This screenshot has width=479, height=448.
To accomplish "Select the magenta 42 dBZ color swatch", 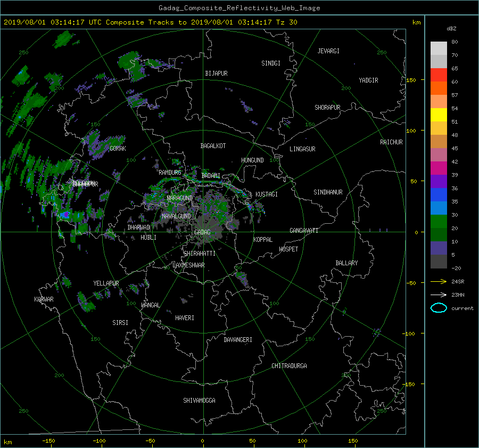I will pyautogui.click(x=439, y=168).
